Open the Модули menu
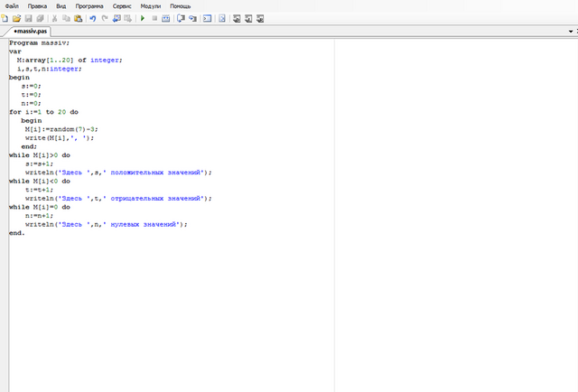 click(x=151, y=6)
